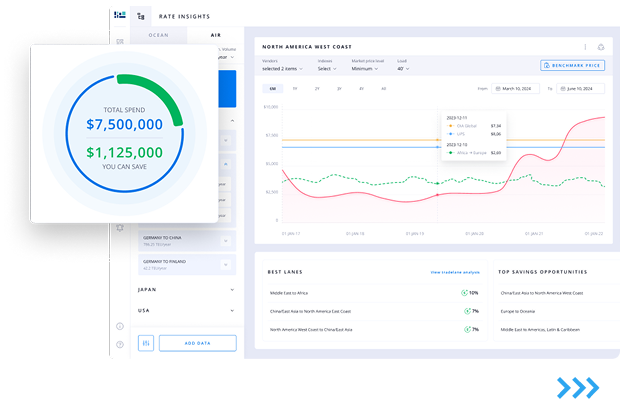Click the settings gear icon in left sidebar
This screenshot has height=406, width=620.
[120, 228]
